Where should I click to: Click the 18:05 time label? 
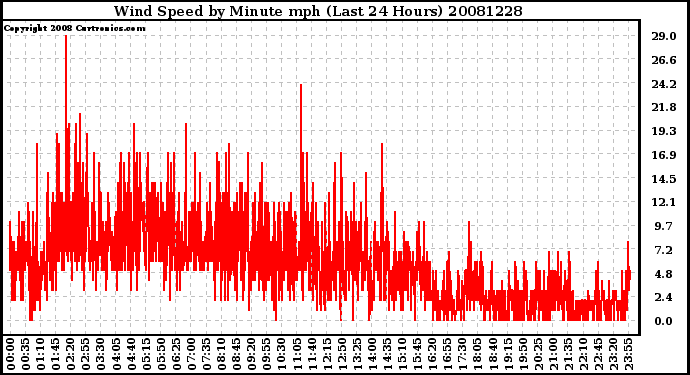(478, 354)
